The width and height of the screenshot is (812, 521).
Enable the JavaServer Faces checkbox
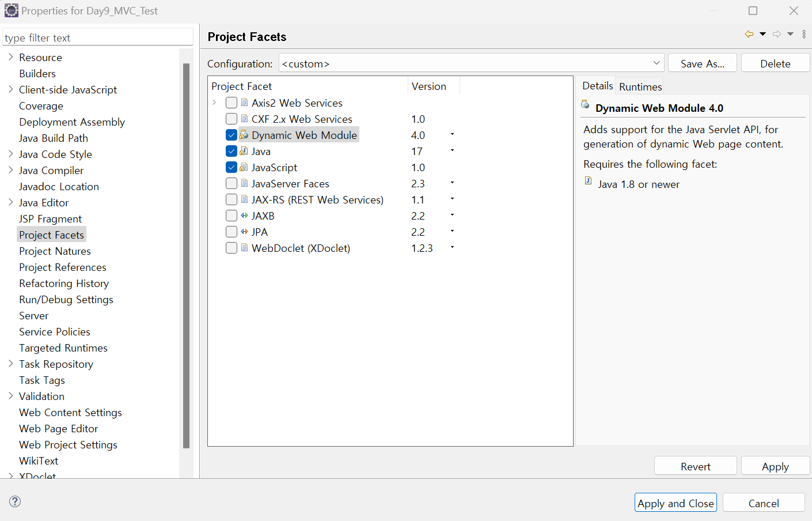click(232, 183)
